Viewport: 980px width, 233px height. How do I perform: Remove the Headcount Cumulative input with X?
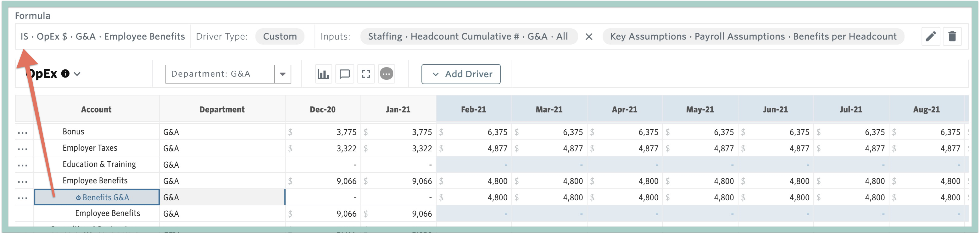coord(589,36)
